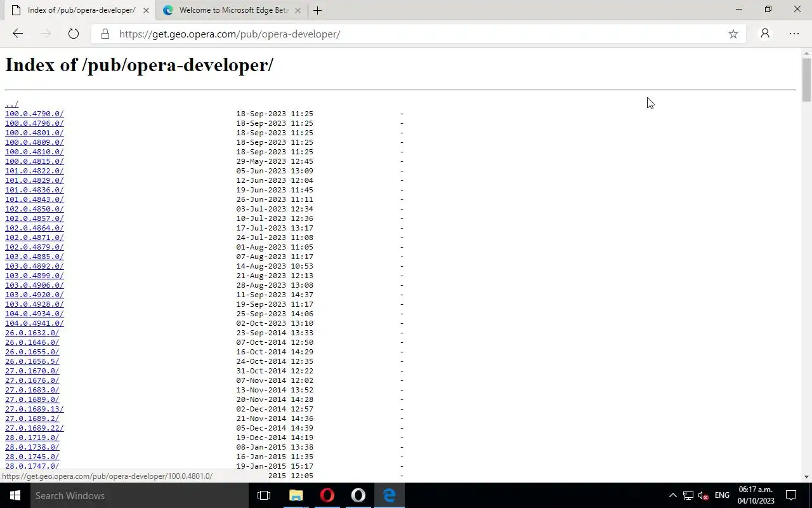Open the 27.0.1689.13/ directory
Screen dimensions: 812x508
(34, 409)
